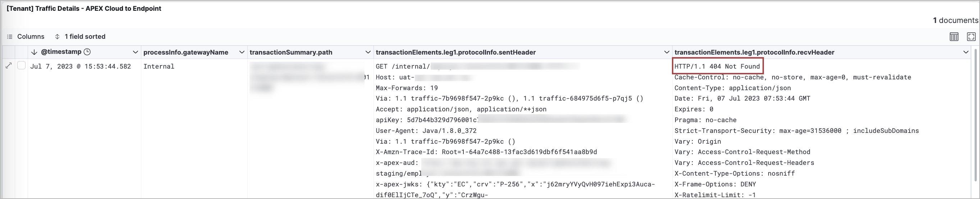
Task: Click the transactionSummary.path column header label
Action: (x=290, y=52)
